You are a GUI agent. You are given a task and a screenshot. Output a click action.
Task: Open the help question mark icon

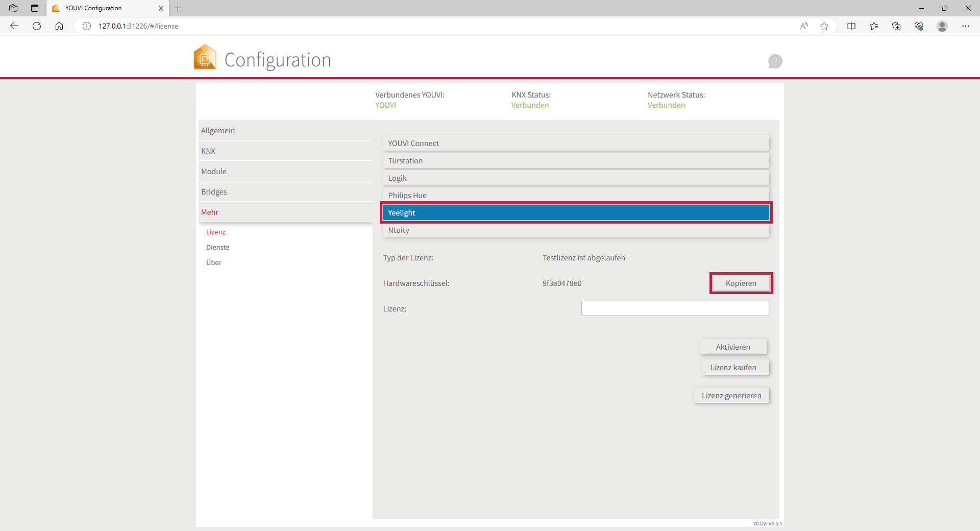tap(775, 61)
